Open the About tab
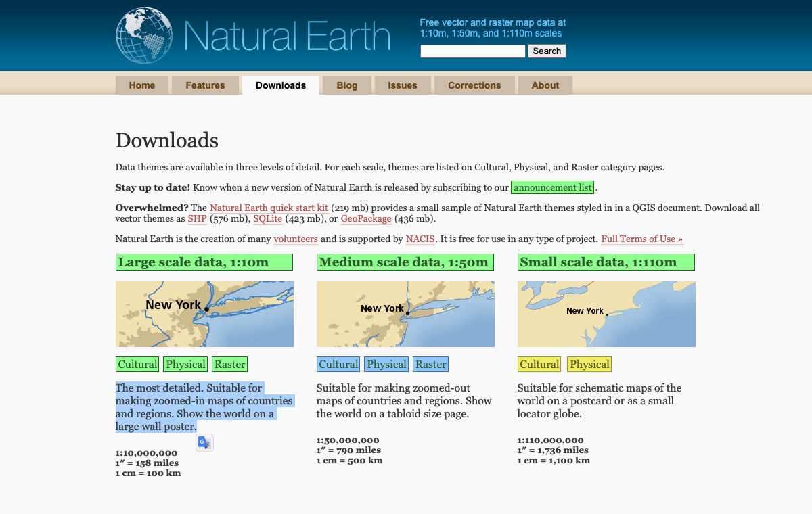This screenshot has width=812, height=514. tap(545, 85)
